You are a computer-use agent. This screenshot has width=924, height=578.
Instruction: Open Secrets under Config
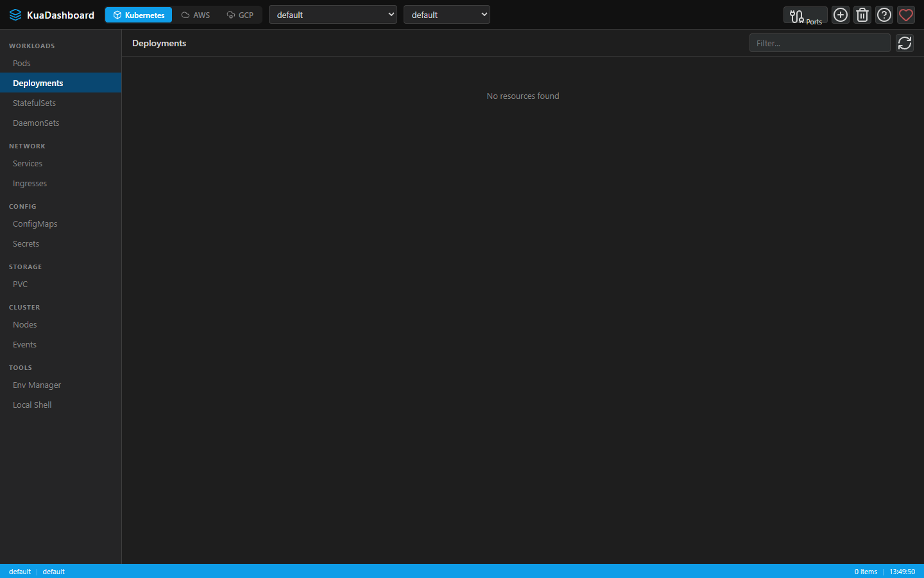click(60, 243)
